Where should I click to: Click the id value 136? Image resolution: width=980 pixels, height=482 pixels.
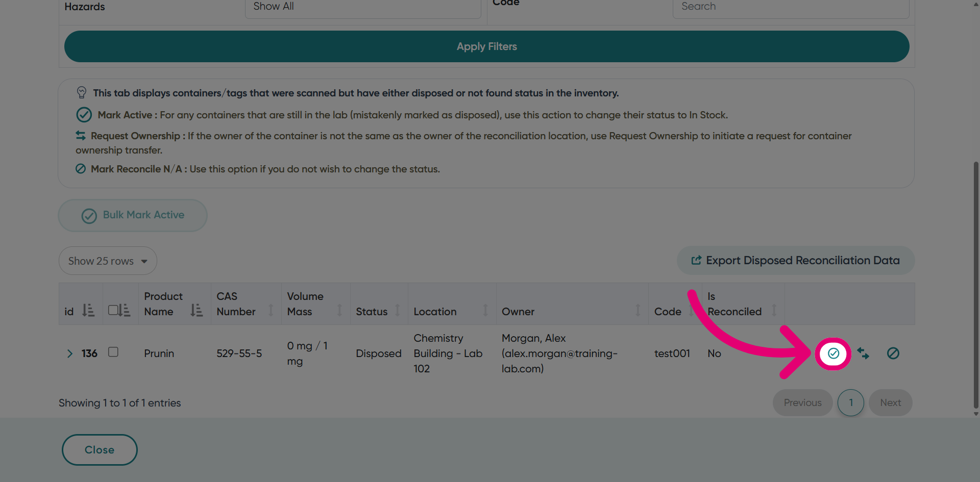pyautogui.click(x=89, y=353)
